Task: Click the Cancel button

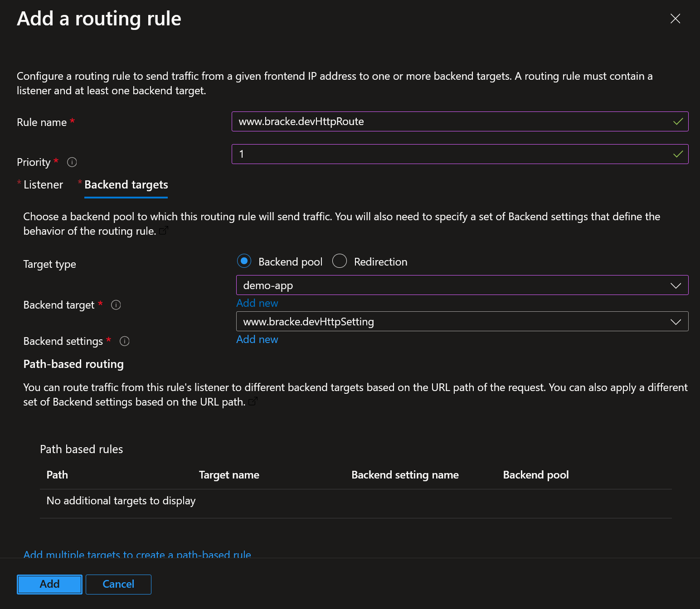Action: (x=118, y=584)
